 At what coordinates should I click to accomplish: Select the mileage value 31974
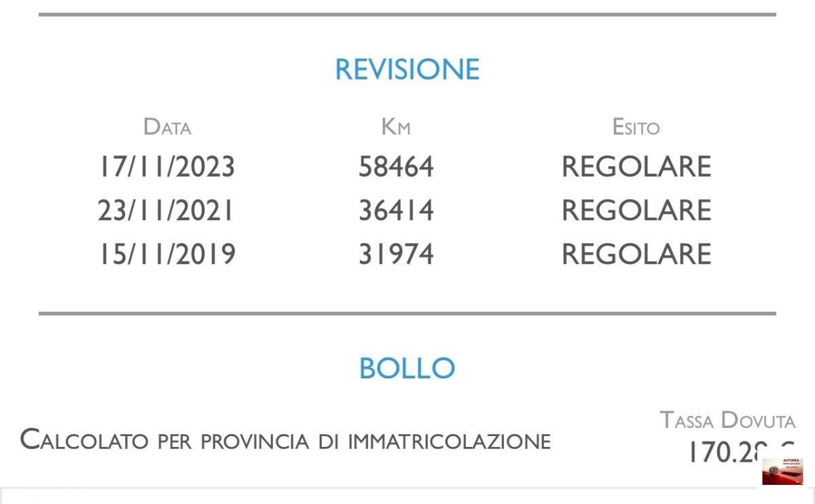click(396, 254)
